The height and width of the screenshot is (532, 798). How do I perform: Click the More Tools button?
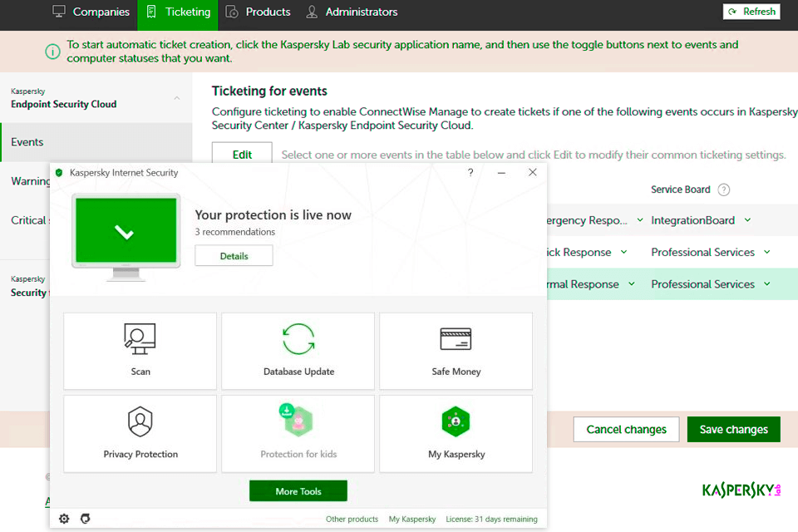tap(298, 490)
